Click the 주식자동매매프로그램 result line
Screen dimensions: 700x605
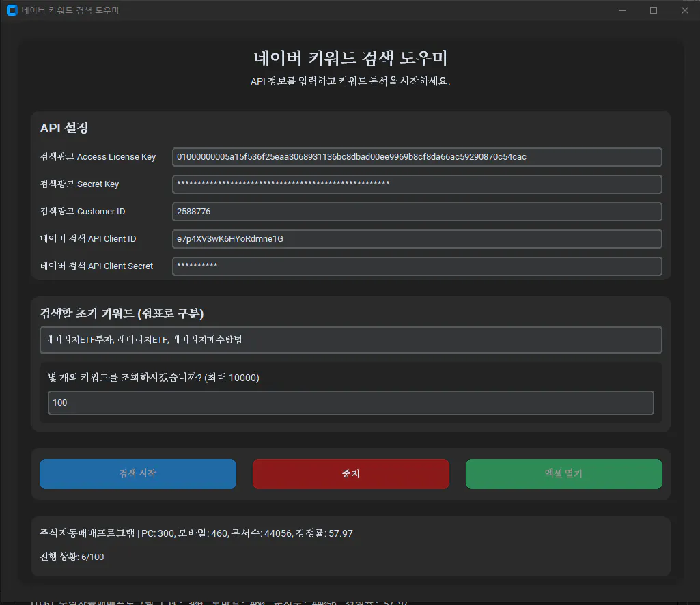click(197, 533)
